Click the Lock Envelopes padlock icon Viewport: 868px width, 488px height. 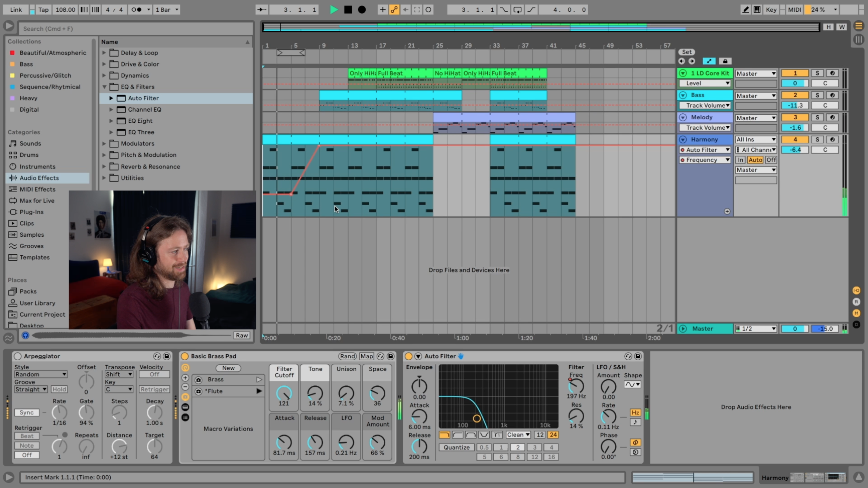tap(725, 61)
